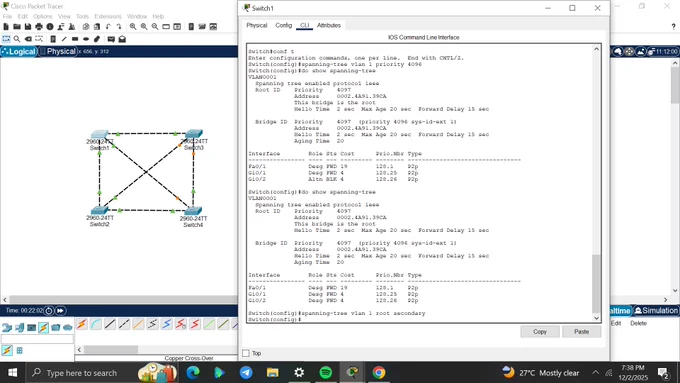Open Spotify from the taskbar

326,373
